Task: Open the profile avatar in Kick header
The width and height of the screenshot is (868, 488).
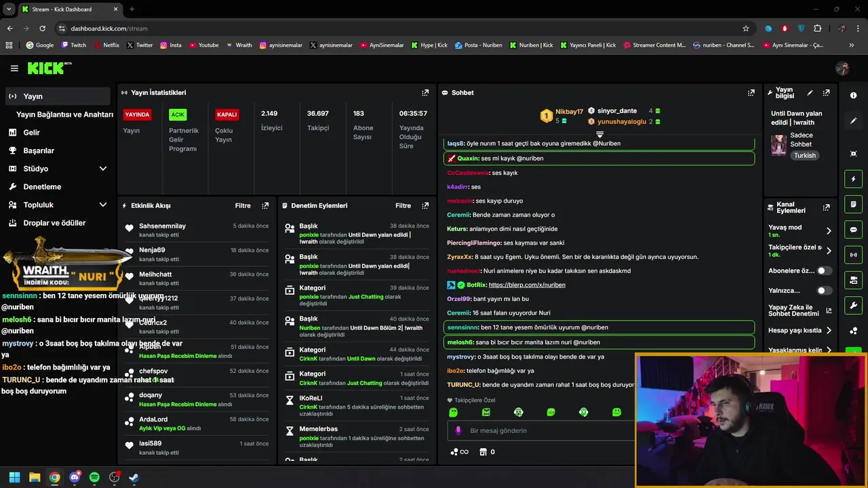Action: click(843, 68)
